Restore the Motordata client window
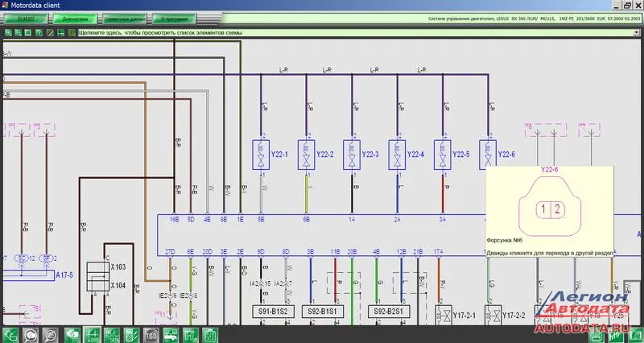This screenshot has width=644, height=343. pos(627,6)
